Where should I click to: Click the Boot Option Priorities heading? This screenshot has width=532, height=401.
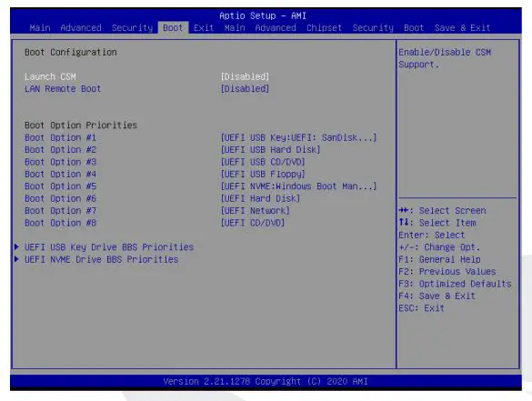(81, 125)
